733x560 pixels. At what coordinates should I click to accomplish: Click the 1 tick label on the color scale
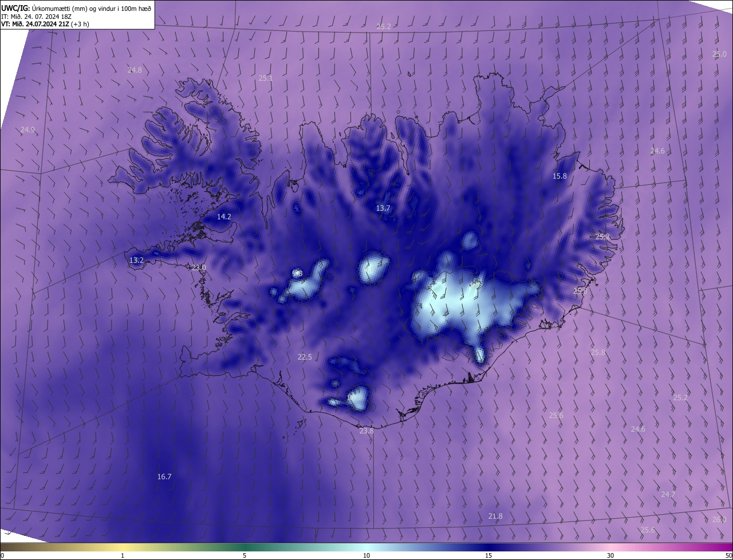point(123,555)
